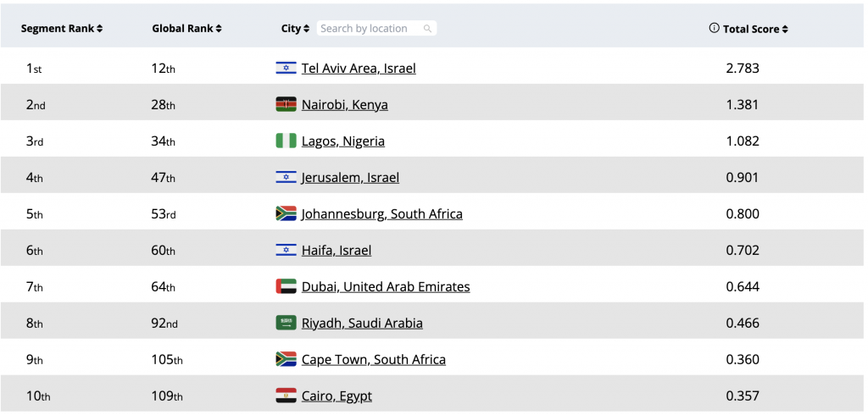Click the info icon beside Total Score
Viewport: 868px width, 415px height.
click(x=714, y=28)
